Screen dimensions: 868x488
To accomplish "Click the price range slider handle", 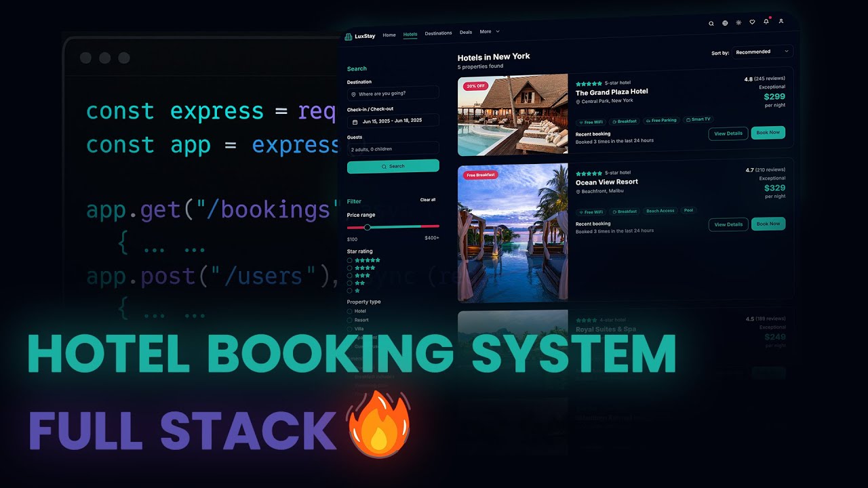I will 368,227.
